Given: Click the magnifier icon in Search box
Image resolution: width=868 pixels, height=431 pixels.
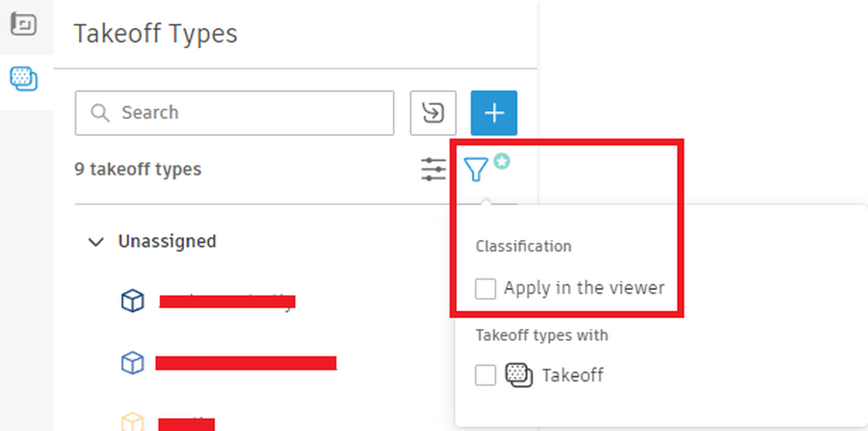Looking at the screenshot, I should [x=100, y=113].
